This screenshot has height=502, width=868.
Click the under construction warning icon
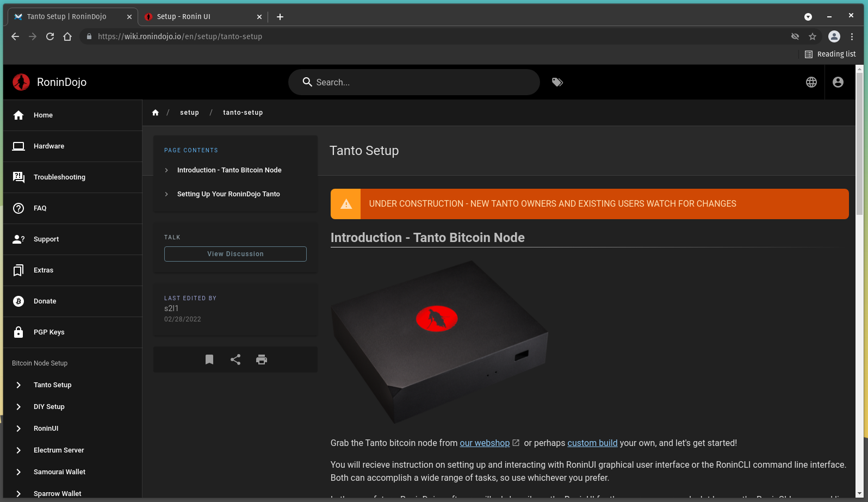click(x=346, y=204)
